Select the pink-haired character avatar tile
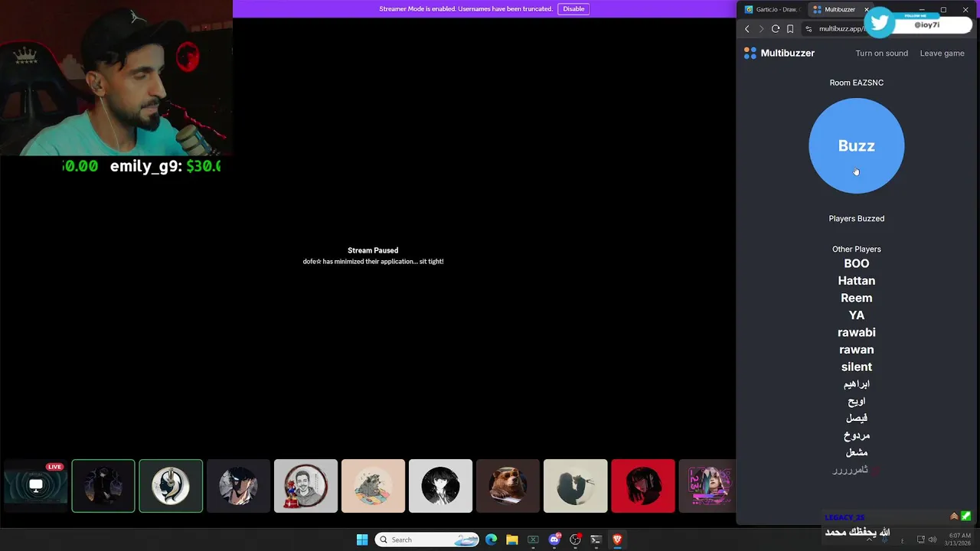This screenshot has height=551, width=980. [707, 486]
